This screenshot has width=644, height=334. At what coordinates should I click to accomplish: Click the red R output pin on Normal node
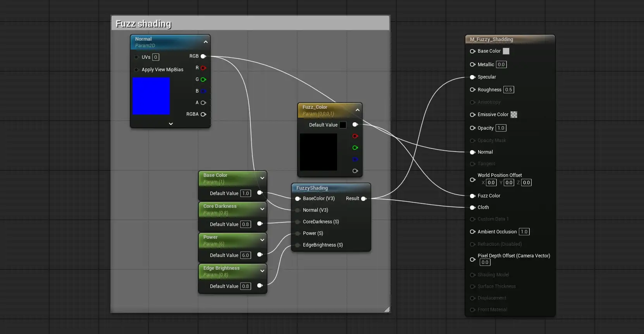(x=203, y=68)
